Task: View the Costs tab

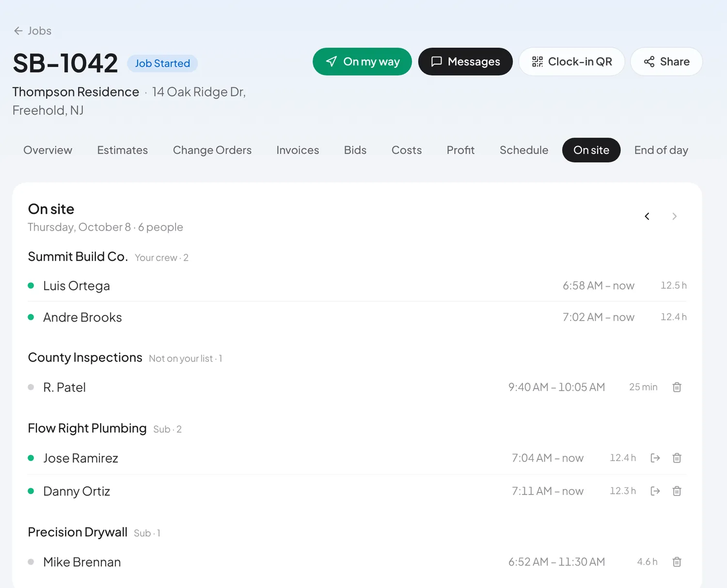Action: click(407, 150)
